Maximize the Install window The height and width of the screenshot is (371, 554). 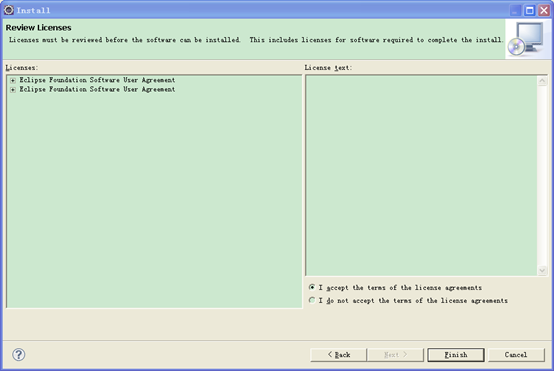[529, 11]
